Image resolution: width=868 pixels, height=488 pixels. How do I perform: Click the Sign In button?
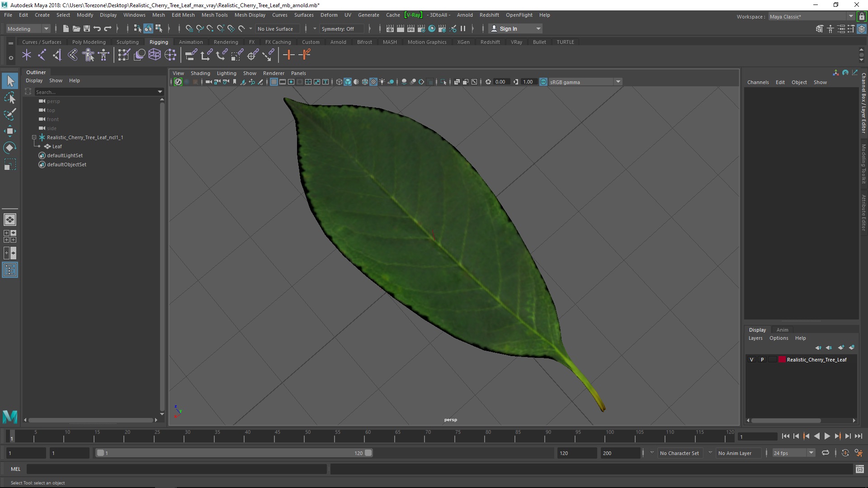pos(515,28)
